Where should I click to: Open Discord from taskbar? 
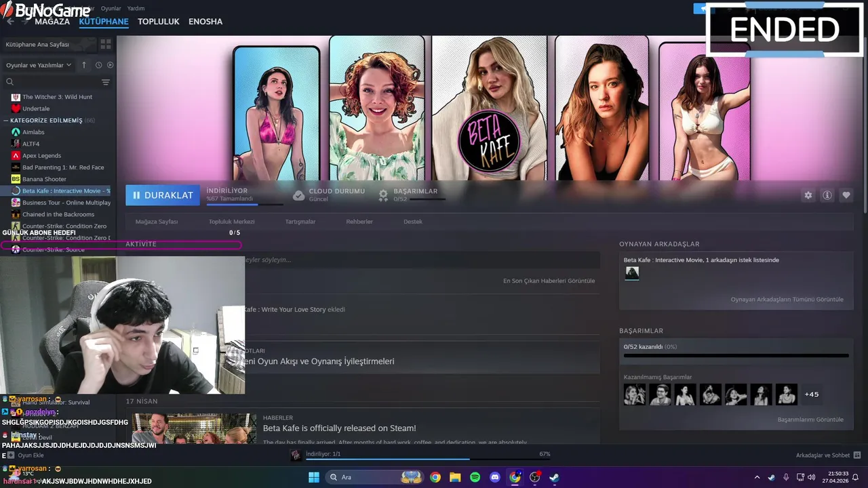(495, 477)
